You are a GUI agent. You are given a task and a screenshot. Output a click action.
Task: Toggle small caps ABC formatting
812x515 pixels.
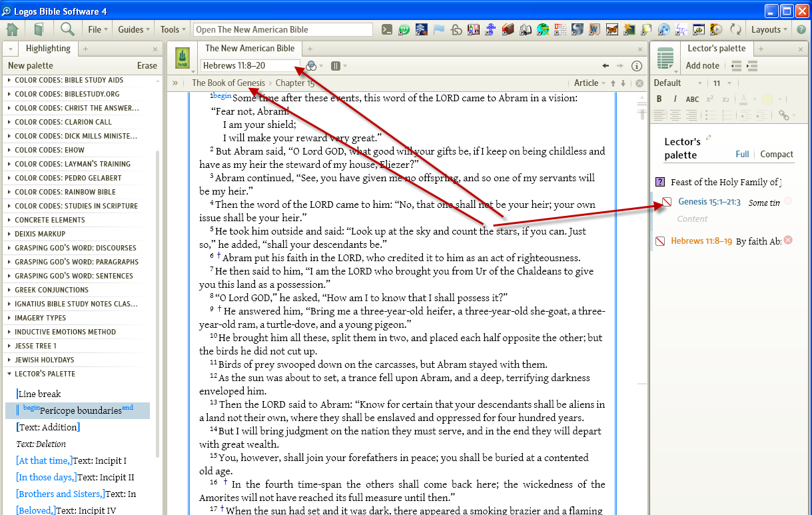(692, 99)
